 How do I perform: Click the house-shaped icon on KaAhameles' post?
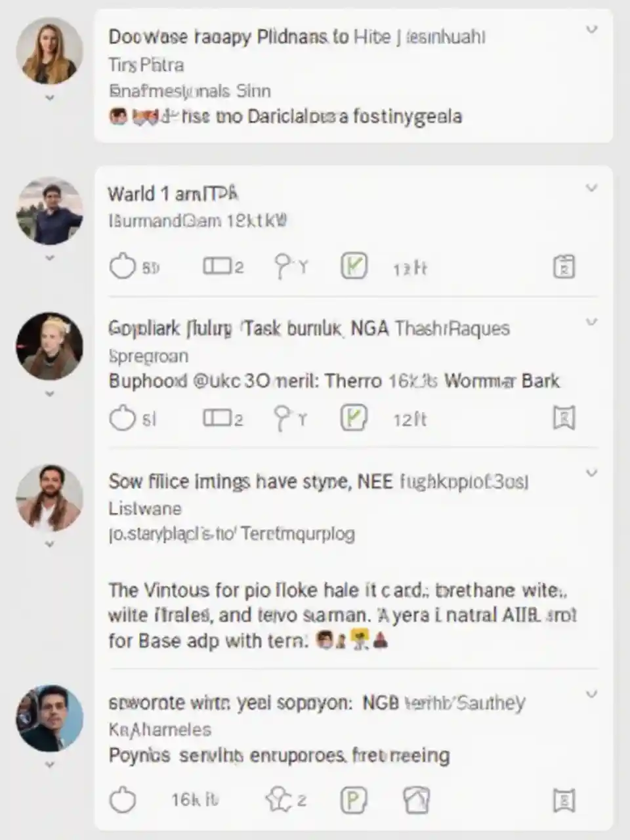pyautogui.click(x=416, y=800)
